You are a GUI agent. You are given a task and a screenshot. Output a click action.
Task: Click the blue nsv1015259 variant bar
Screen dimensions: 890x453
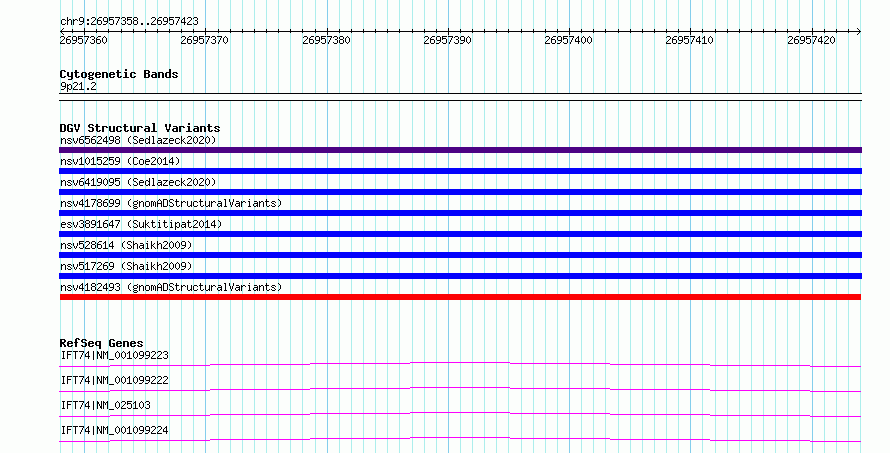pyautogui.click(x=460, y=171)
